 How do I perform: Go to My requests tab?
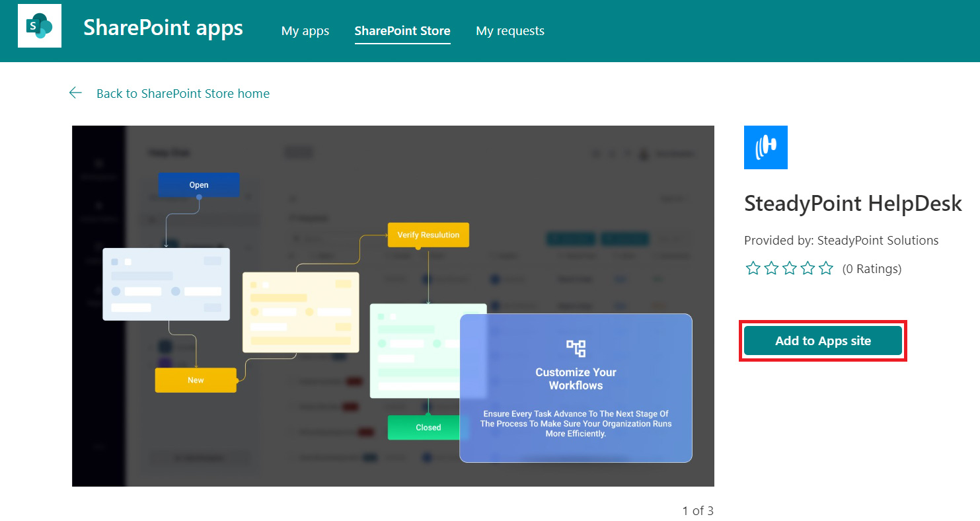[510, 30]
